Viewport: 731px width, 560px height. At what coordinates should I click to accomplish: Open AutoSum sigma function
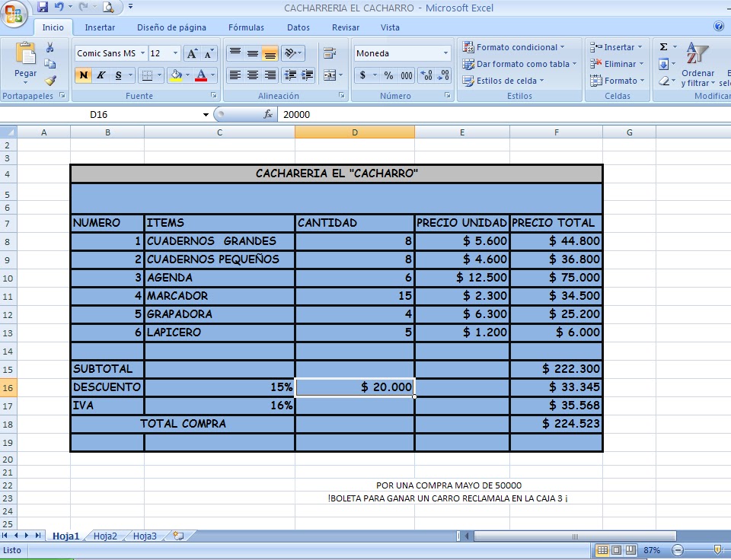pos(663,47)
